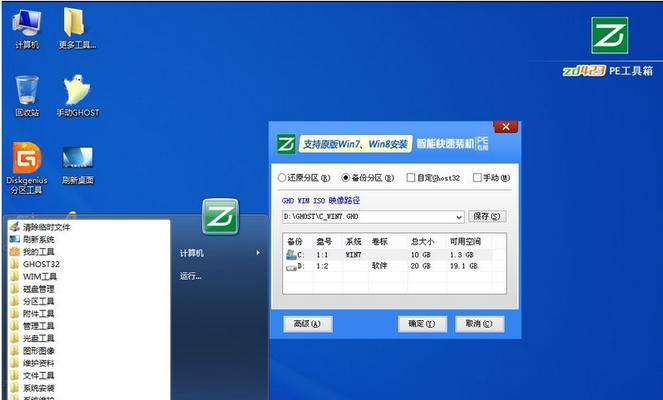Click the 20 GB total size cell
The width and height of the screenshot is (663, 400).
[421, 266]
